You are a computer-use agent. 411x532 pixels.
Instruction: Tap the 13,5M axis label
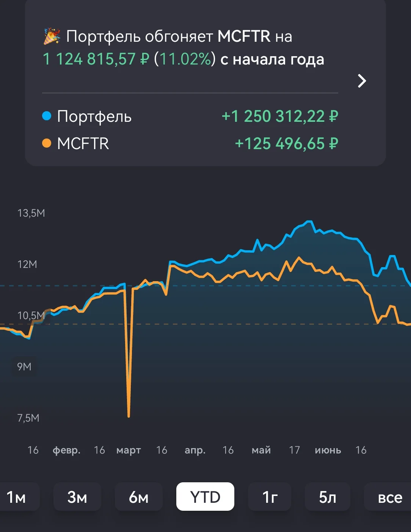[x=31, y=213]
